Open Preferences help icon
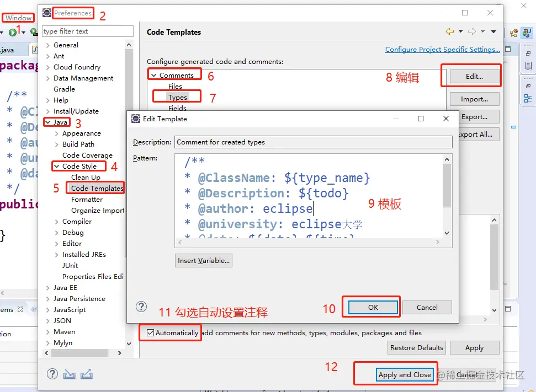This screenshot has height=392, width=536. pos(52,374)
